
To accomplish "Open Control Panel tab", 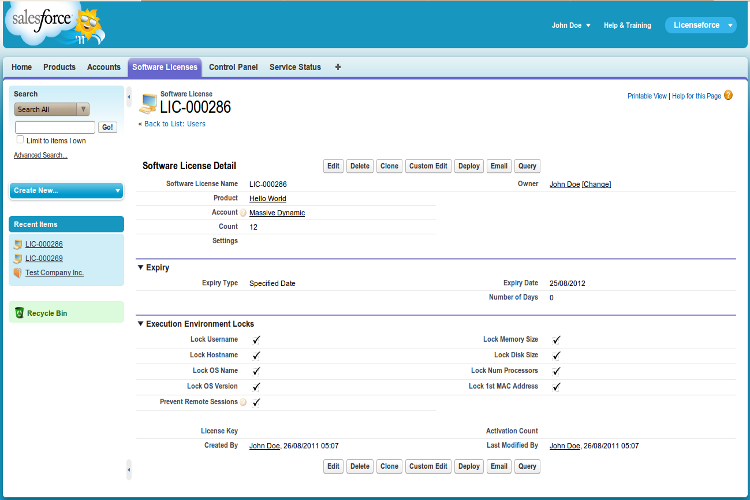I will pos(233,67).
